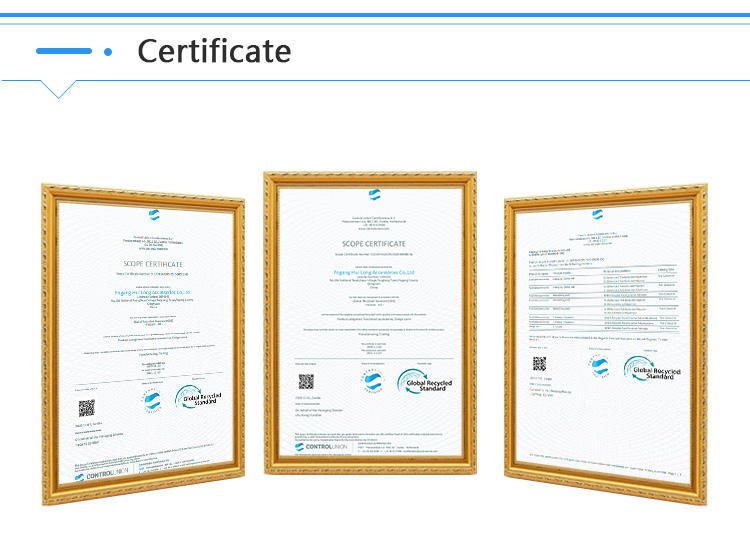Click Global Recycled Standard logo on right certificate

tap(652, 369)
